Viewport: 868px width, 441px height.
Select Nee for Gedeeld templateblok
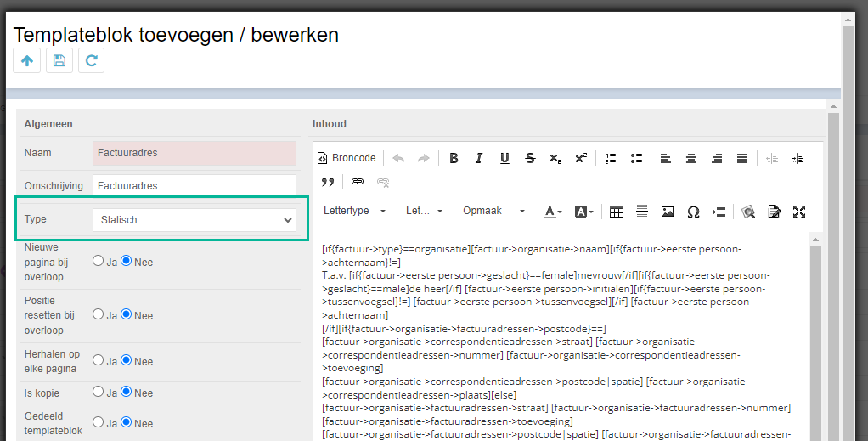[127, 422]
